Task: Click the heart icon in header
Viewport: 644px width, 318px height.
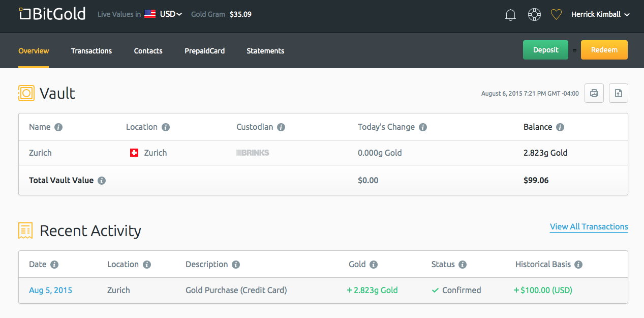Action: pos(556,15)
